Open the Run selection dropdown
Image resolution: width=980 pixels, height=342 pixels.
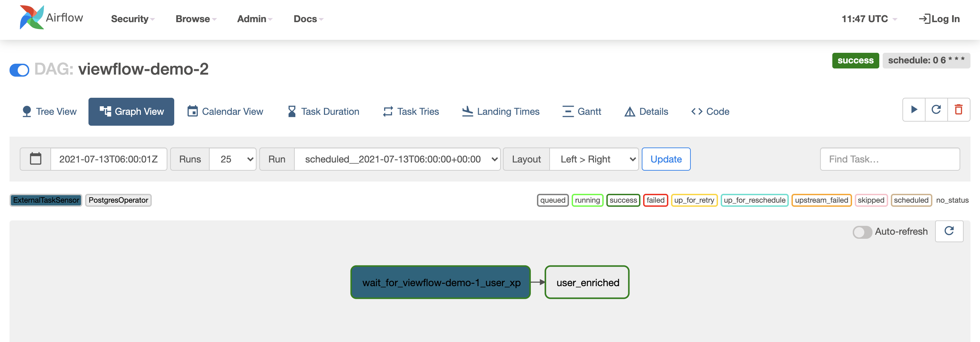[397, 159]
